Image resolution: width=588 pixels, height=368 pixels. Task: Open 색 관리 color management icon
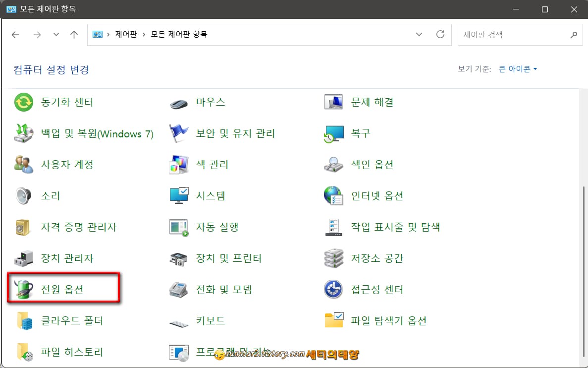[178, 164]
